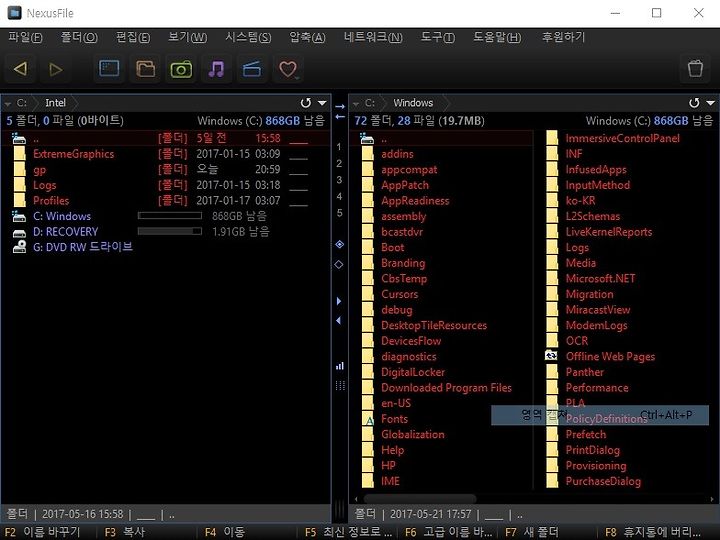Click the bar chart icon in the center strip

[x=340, y=366]
